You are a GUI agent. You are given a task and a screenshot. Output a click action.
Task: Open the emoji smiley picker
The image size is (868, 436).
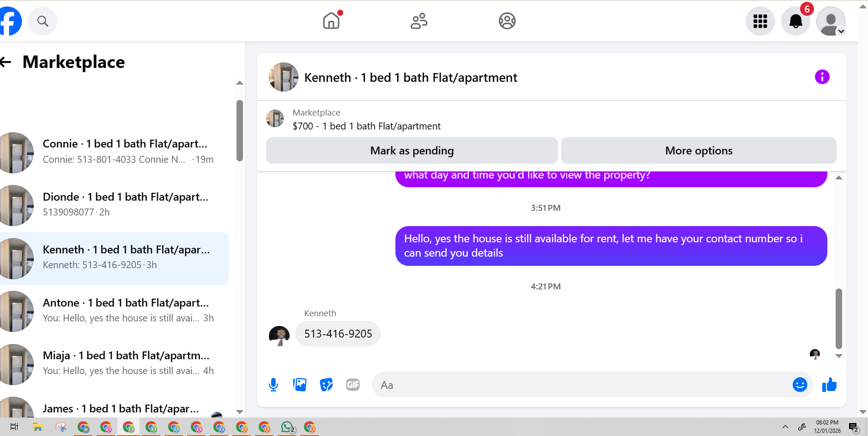[x=800, y=385]
